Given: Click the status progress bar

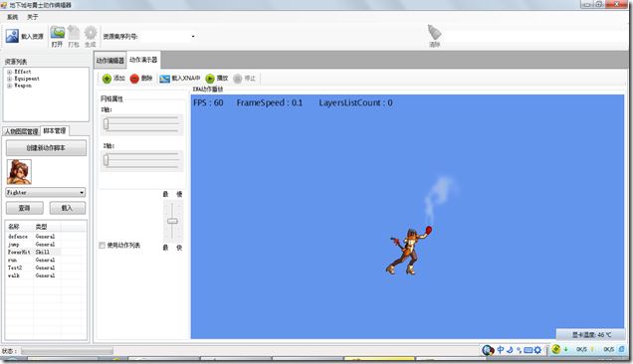Looking at the screenshot, I should (67, 351).
